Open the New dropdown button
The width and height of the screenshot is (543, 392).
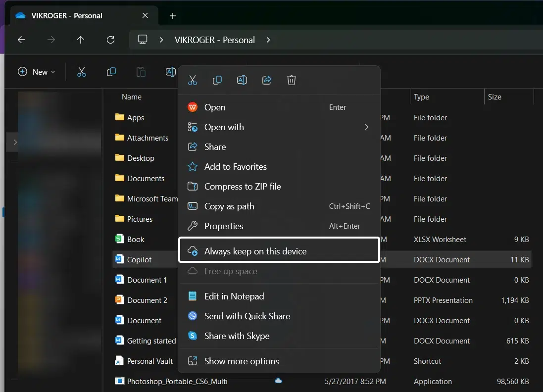pos(36,72)
